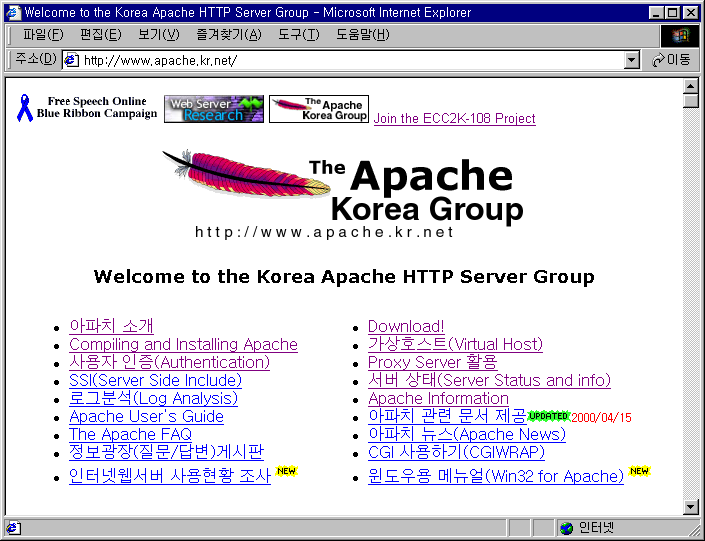Click the Internet Explorer title bar icon
Screen dimensions: 705x541
point(13,12)
